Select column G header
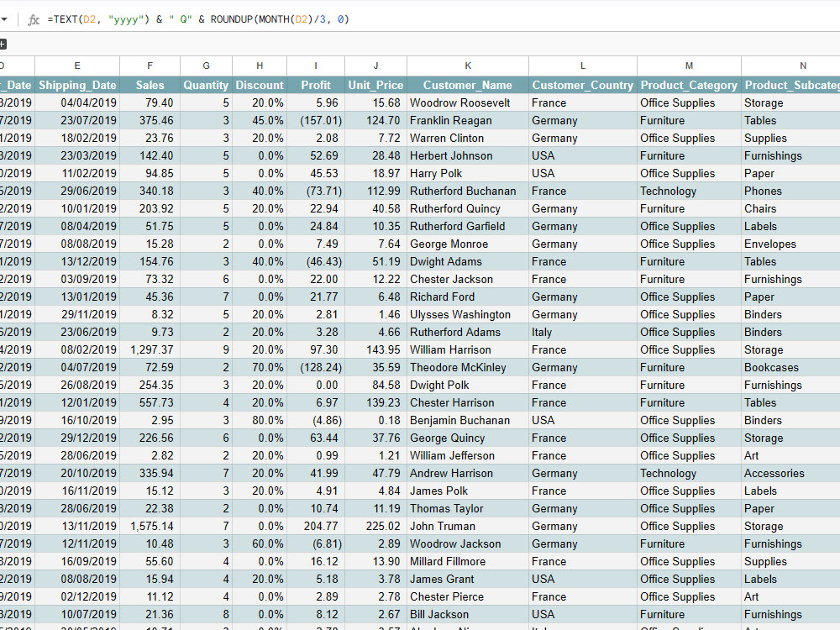This screenshot has width=840, height=630. click(207, 66)
